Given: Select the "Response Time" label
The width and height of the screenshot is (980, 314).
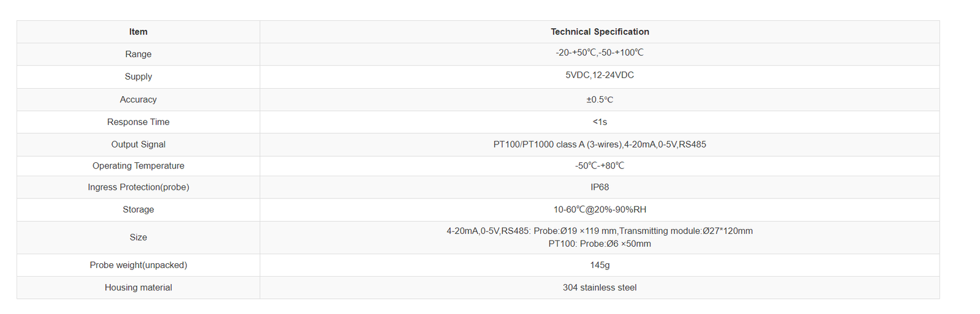Looking at the screenshot, I should point(138,122).
